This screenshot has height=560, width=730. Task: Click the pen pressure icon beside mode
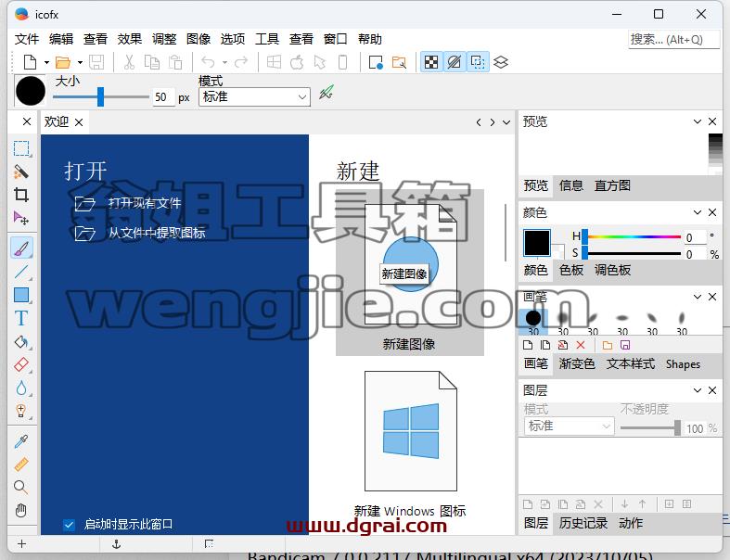click(x=327, y=92)
